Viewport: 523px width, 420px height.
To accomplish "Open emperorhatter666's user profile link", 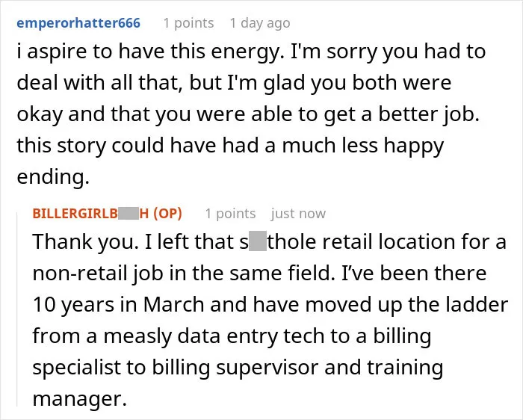I will 78,23.
